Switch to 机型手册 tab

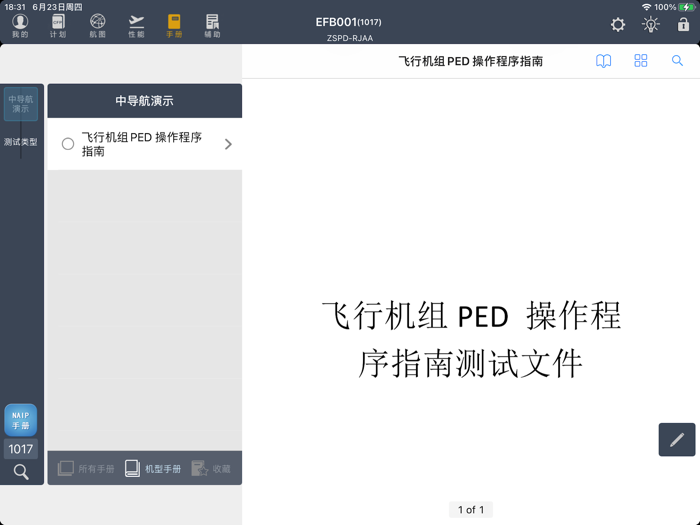(153, 469)
